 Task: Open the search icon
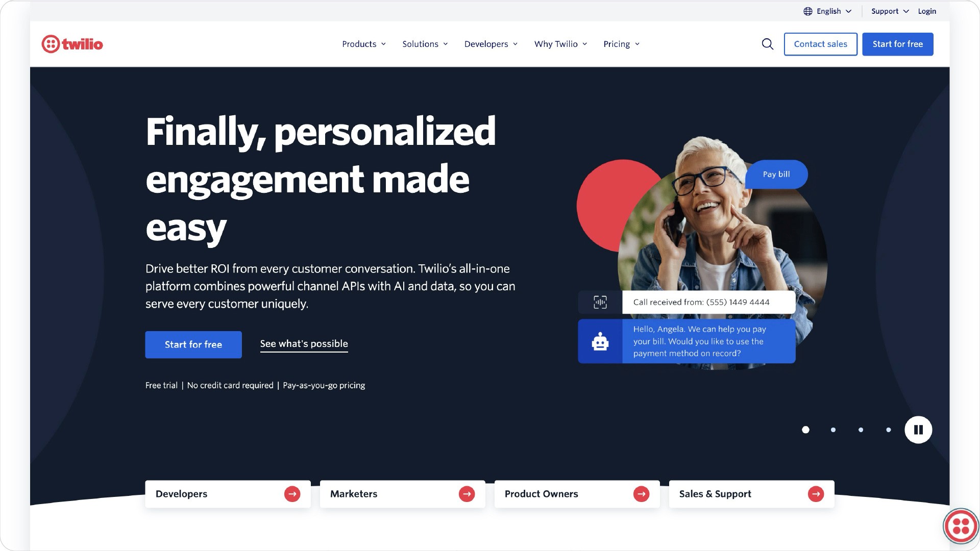pyautogui.click(x=767, y=44)
